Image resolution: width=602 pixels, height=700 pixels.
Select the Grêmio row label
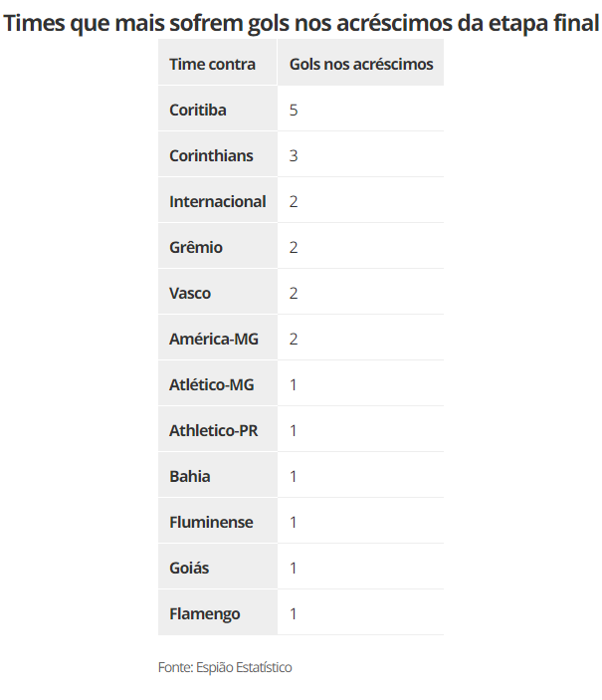click(x=196, y=247)
